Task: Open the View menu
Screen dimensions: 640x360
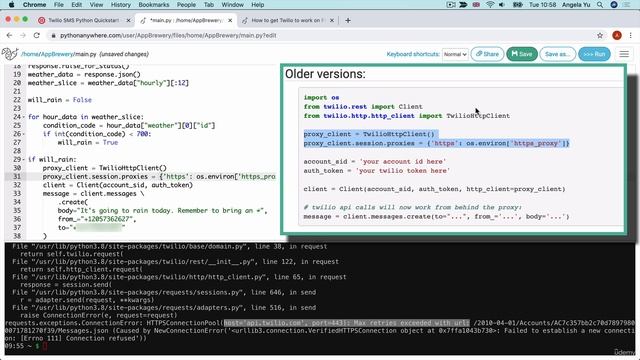Action: 96,4
